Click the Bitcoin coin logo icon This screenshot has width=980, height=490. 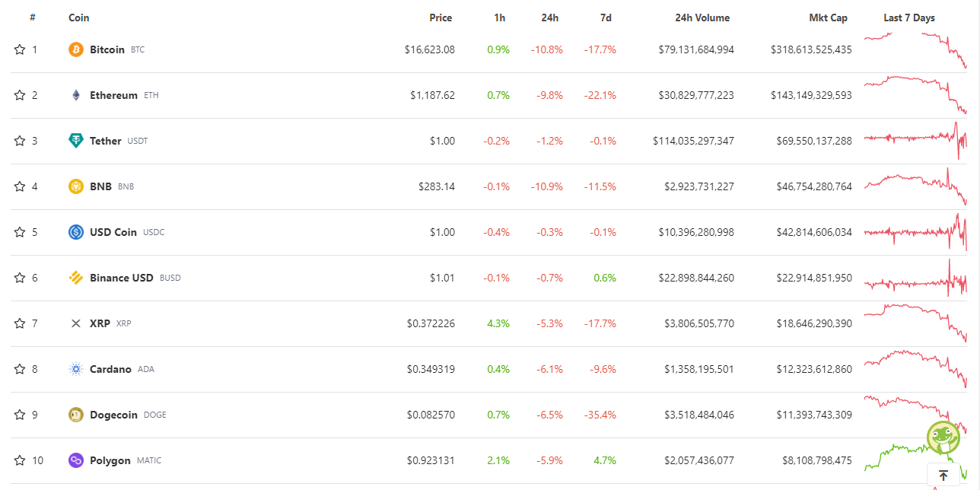coord(76,49)
